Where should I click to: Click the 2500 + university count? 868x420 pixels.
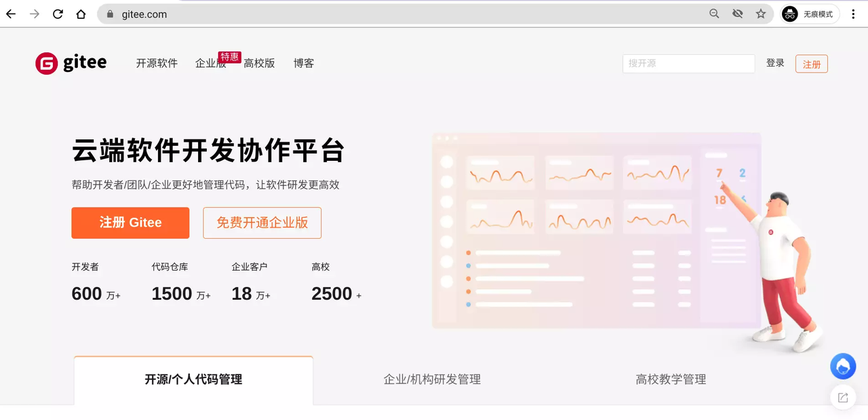coord(336,294)
